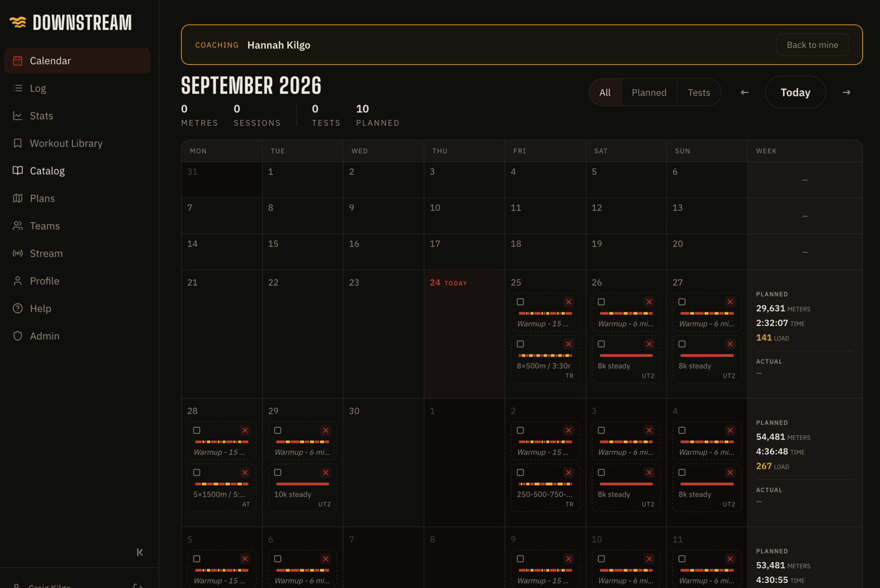
Task: Click the Back to mine button
Action: [x=812, y=45]
